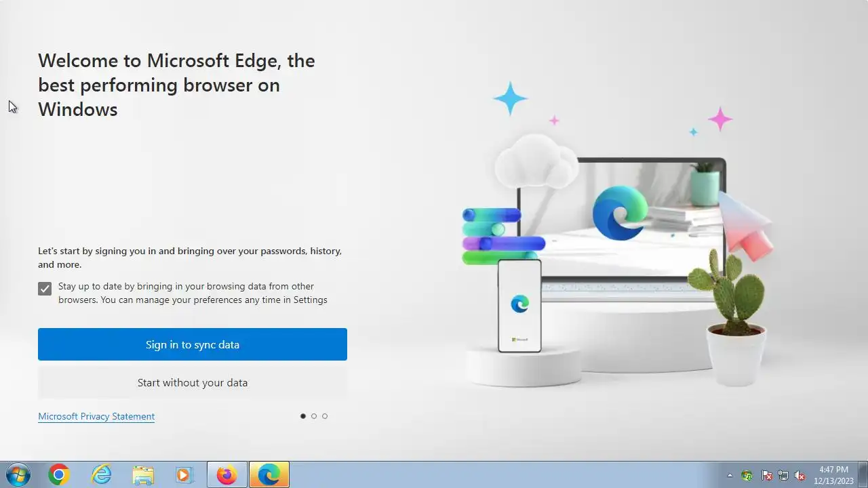Show hidden system tray icons

tap(730, 475)
